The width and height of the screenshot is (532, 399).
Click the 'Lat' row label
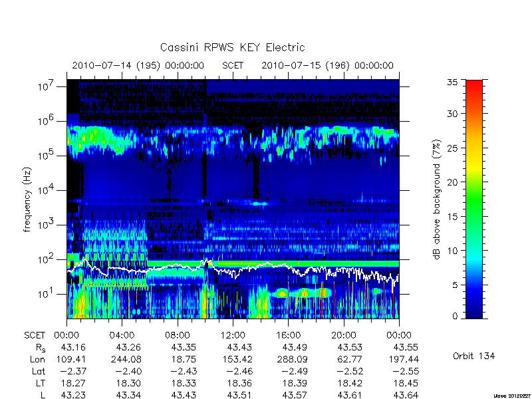coord(39,371)
